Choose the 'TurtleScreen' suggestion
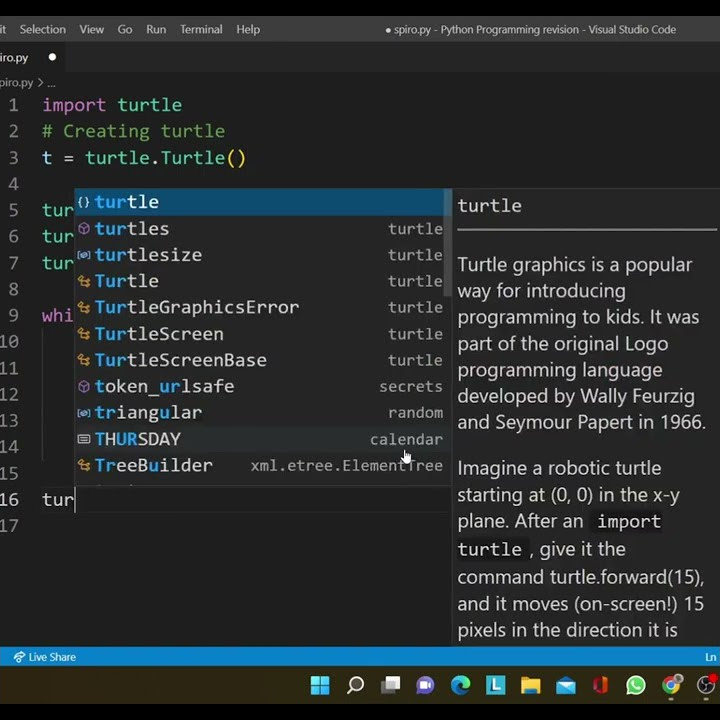This screenshot has width=720, height=720. pyautogui.click(x=260, y=334)
